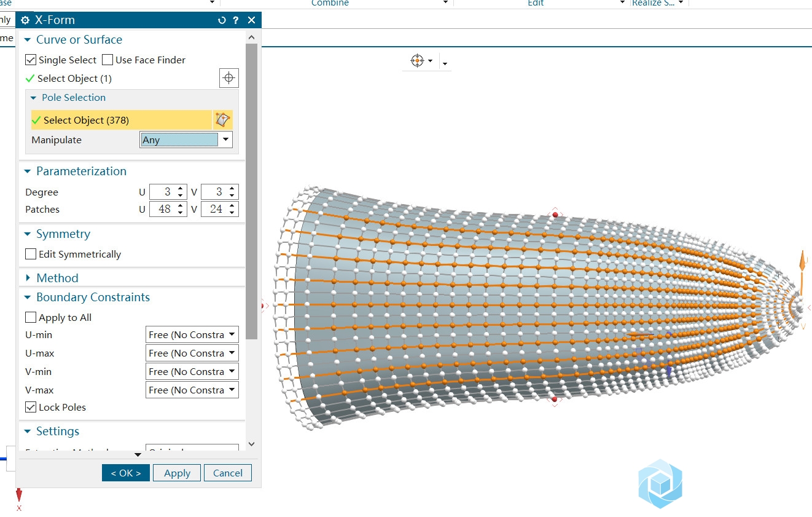This screenshot has height=517, width=812.
Task: Check Apply to All boundary constraints
Action: [x=31, y=317]
